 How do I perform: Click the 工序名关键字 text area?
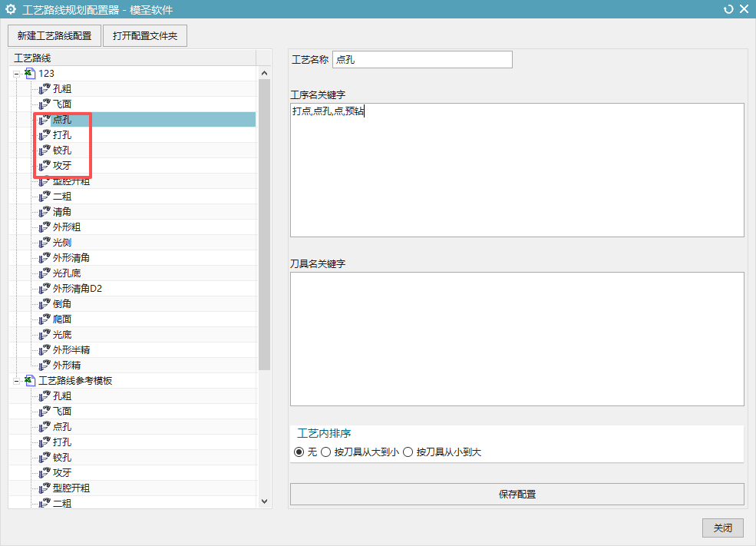click(517, 170)
